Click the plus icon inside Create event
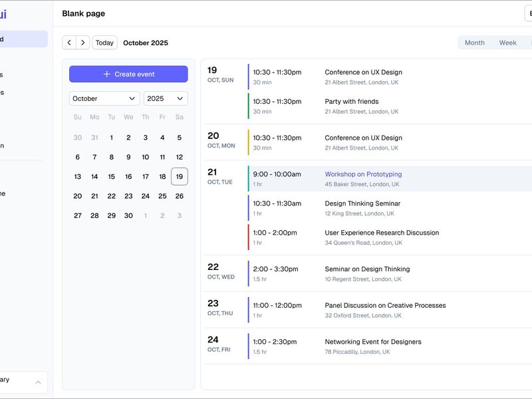 coord(106,74)
